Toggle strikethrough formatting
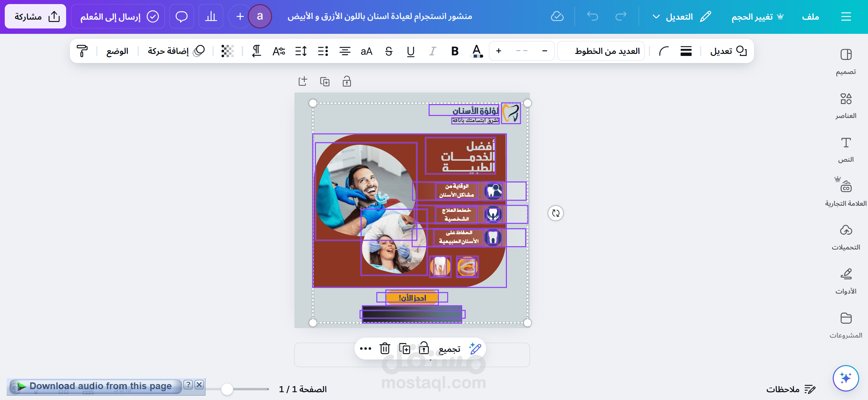This screenshot has height=400, width=868. tap(389, 51)
